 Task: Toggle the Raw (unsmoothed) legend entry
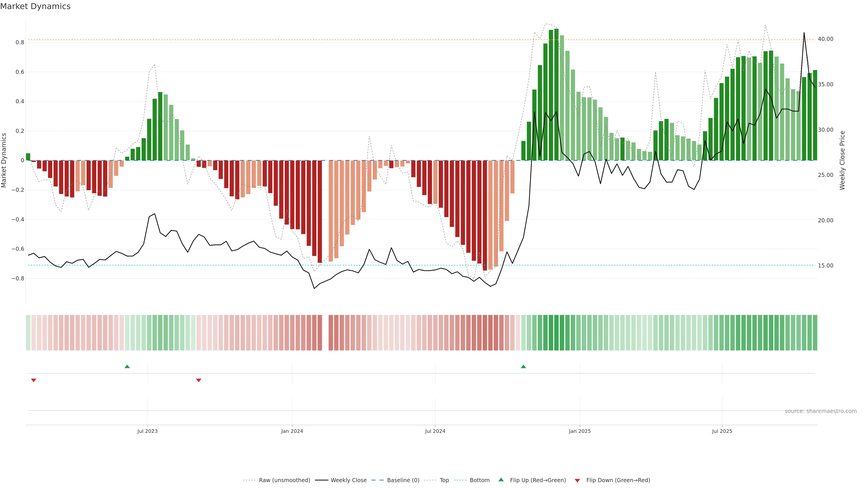[284, 480]
